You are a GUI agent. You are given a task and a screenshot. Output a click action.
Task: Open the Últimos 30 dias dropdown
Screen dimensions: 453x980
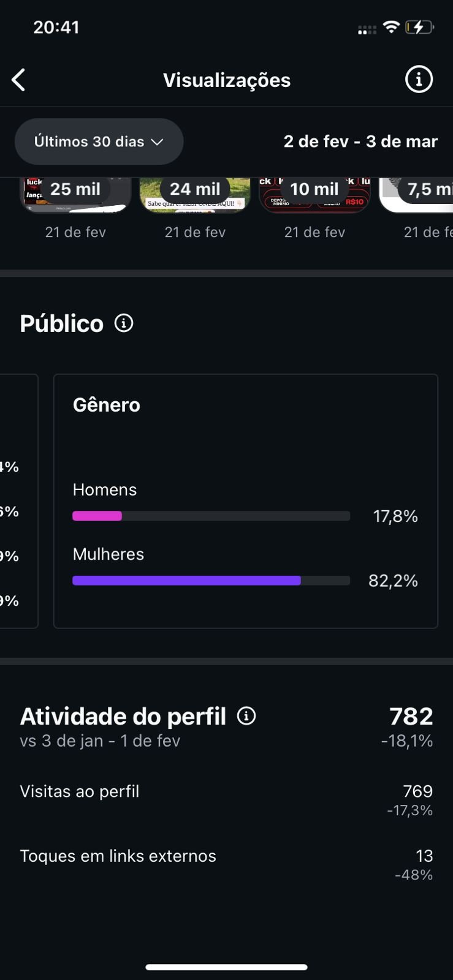point(98,141)
